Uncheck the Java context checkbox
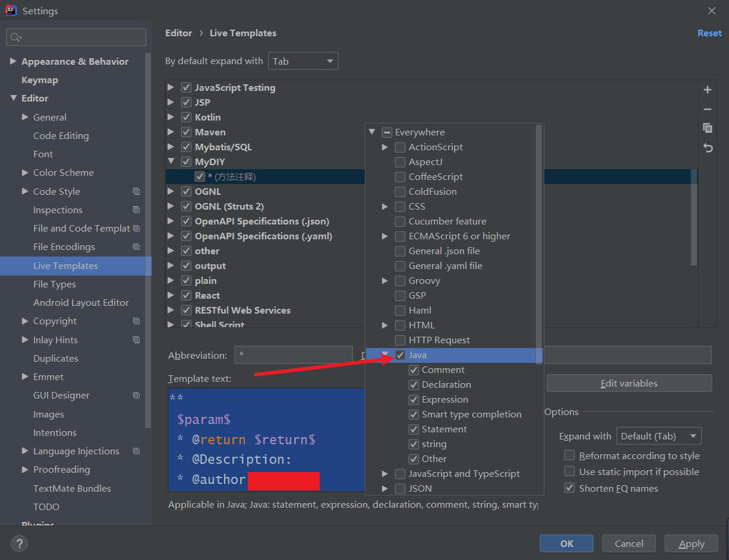Viewport: 729px width, 560px height. pyautogui.click(x=400, y=355)
